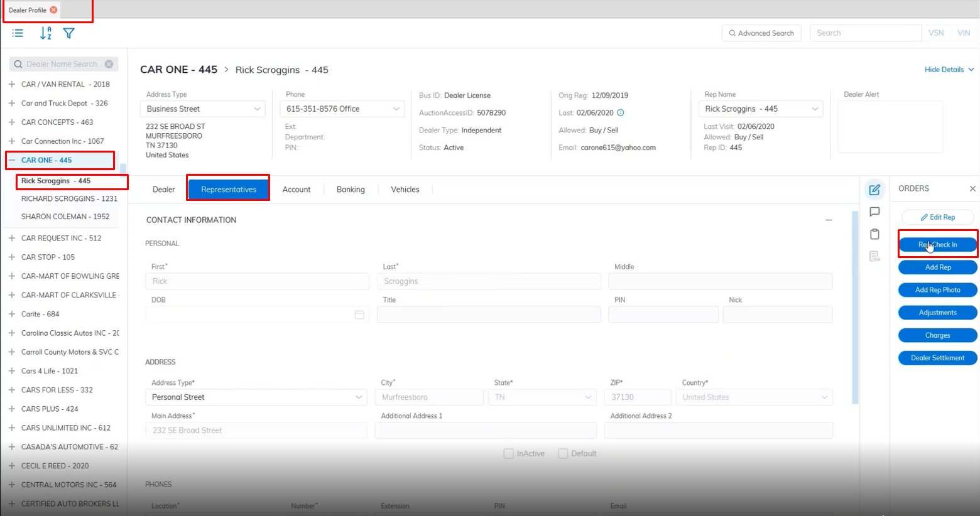Open the Vehicles tab
The image size is (980, 516).
coord(405,190)
